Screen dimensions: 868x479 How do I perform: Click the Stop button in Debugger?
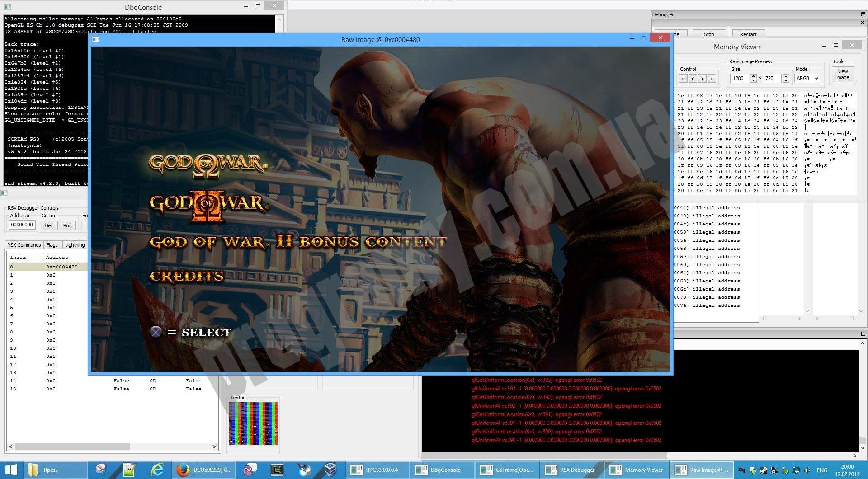[x=709, y=33]
